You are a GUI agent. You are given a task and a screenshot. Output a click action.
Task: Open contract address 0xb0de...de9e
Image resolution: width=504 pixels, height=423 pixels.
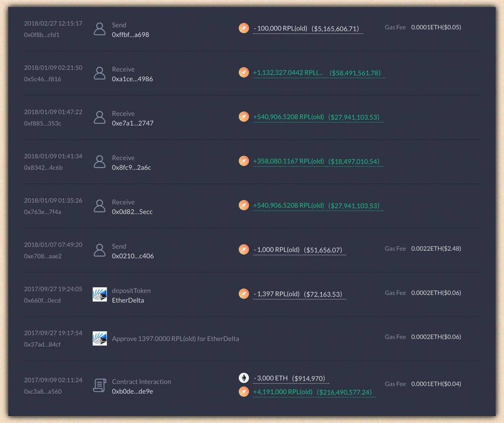point(132,391)
